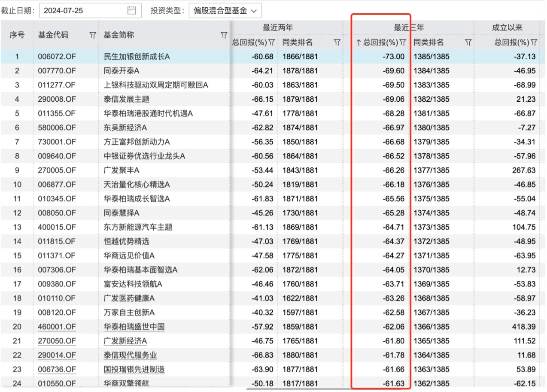Open fund code link 460001.OF

pos(57,327)
